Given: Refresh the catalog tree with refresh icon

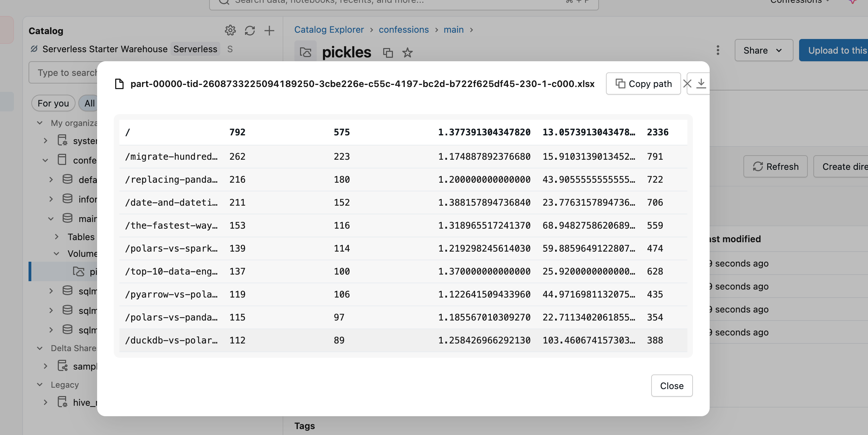Looking at the screenshot, I should pyautogui.click(x=250, y=31).
